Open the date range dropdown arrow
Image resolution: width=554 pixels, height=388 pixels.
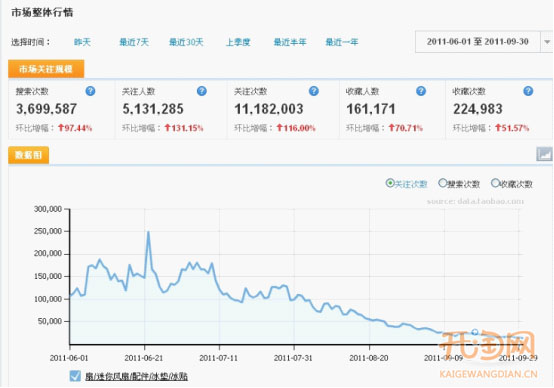(547, 42)
